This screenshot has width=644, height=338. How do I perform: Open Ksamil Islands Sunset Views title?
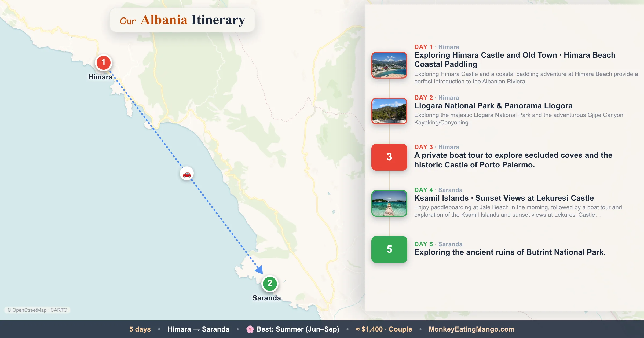(504, 198)
